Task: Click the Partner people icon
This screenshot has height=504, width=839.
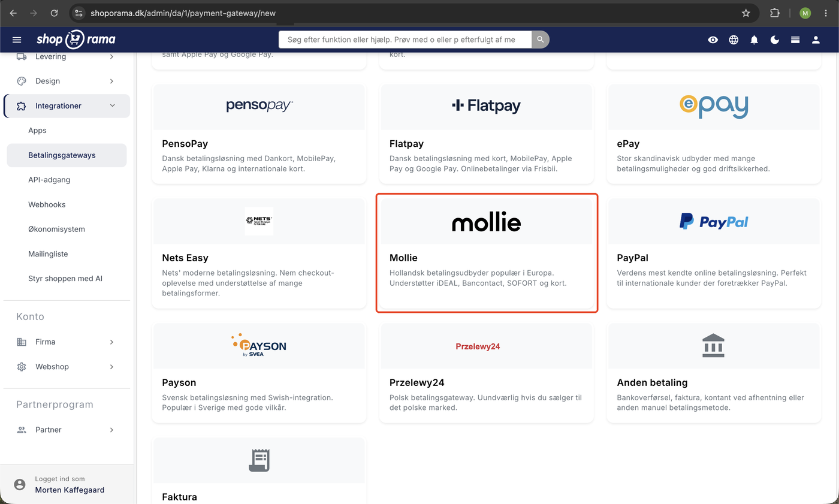Action: 22,430
